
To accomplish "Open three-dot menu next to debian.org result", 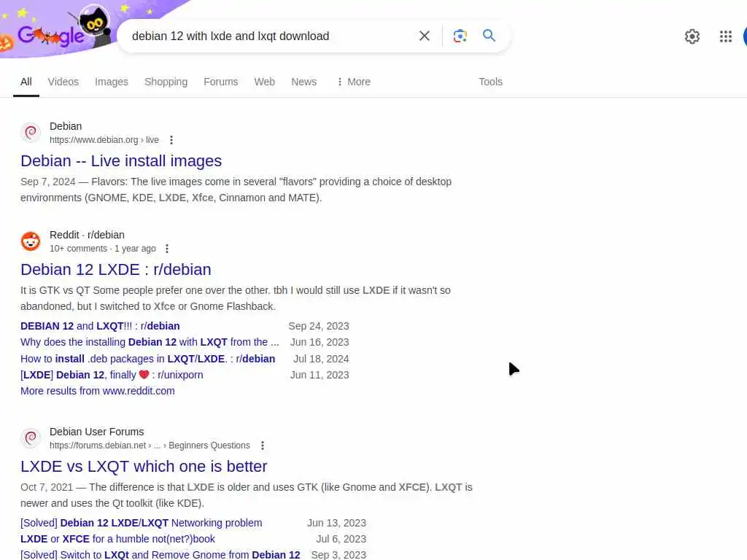I will (x=171, y=140).
